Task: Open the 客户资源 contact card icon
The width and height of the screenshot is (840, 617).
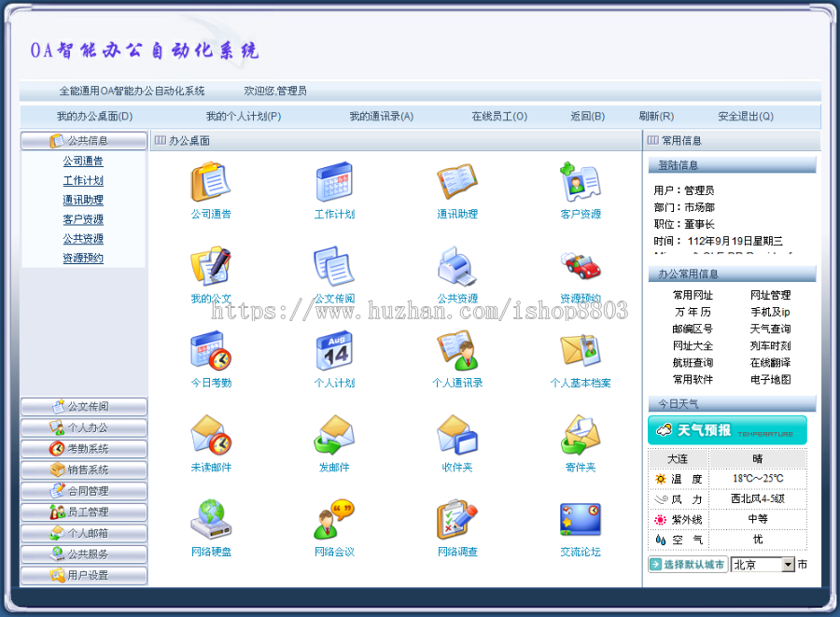Action: click(581, 183)
